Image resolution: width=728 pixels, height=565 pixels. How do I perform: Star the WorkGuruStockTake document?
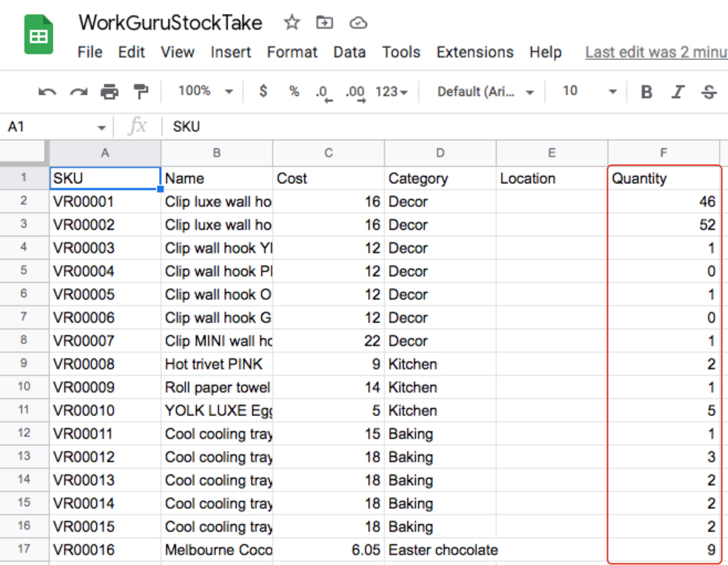tap(292, 23)
